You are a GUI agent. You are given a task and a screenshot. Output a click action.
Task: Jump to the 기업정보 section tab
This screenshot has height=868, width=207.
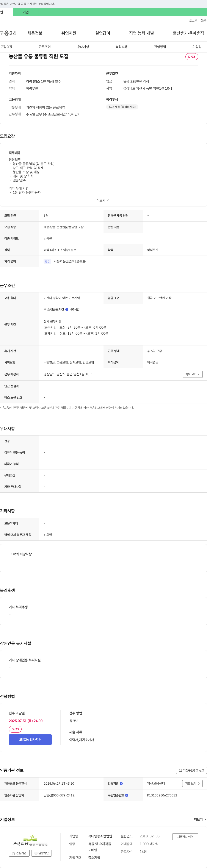click(x=198, y=47)
